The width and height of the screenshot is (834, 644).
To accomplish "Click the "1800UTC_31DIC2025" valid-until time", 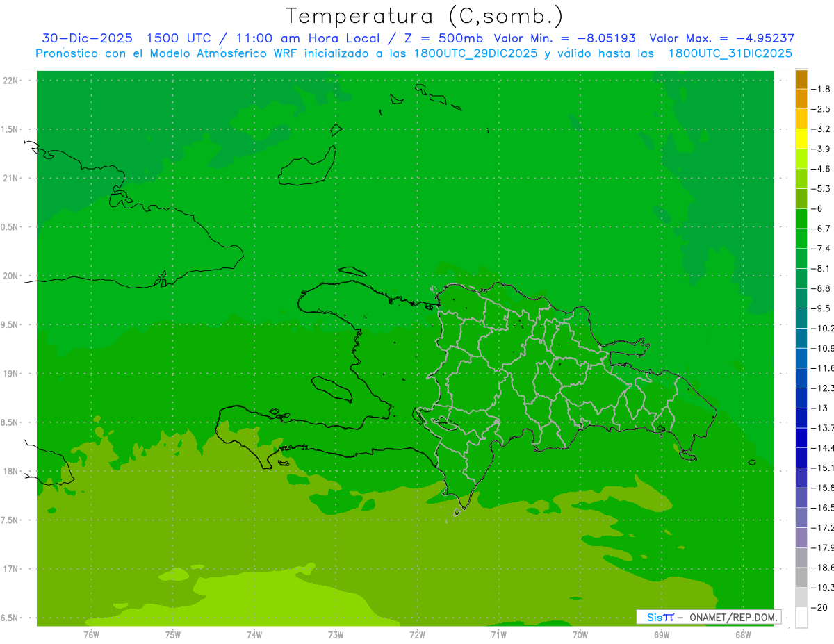I will click(x=730, y=53).
